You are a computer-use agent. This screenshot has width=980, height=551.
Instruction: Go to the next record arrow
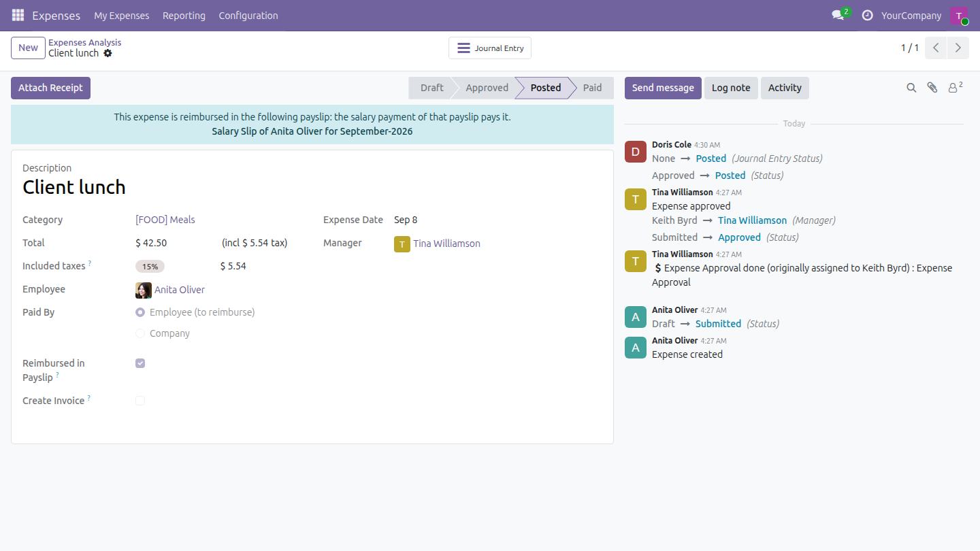tap(958, 48)
